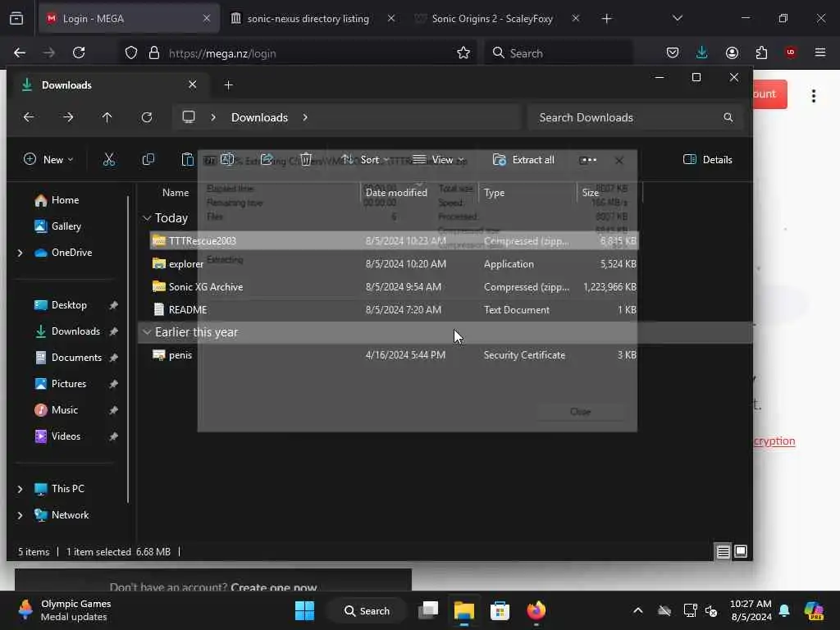Expand Network in navigation pane

pyautogui.click(x=20, y=515)
